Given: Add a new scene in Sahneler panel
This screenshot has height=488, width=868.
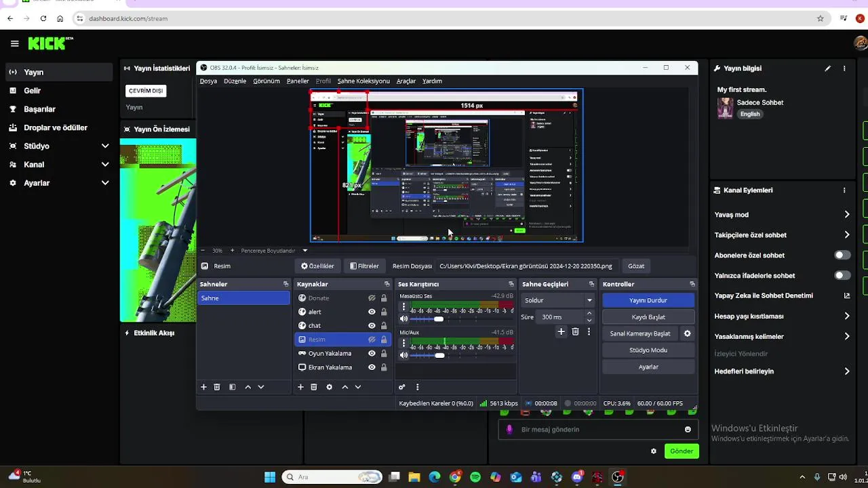Looking at the screenshot, I should click(x=203, y=387).
